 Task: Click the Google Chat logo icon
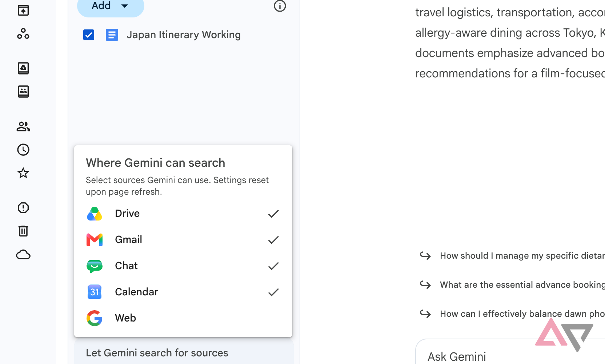[x=95, y=266]
